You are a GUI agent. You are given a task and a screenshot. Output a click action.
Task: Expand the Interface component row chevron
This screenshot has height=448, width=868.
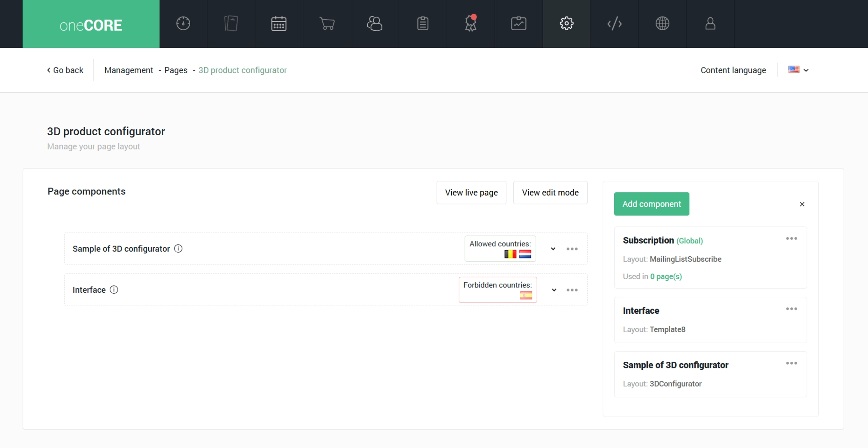tap(554, 290)
